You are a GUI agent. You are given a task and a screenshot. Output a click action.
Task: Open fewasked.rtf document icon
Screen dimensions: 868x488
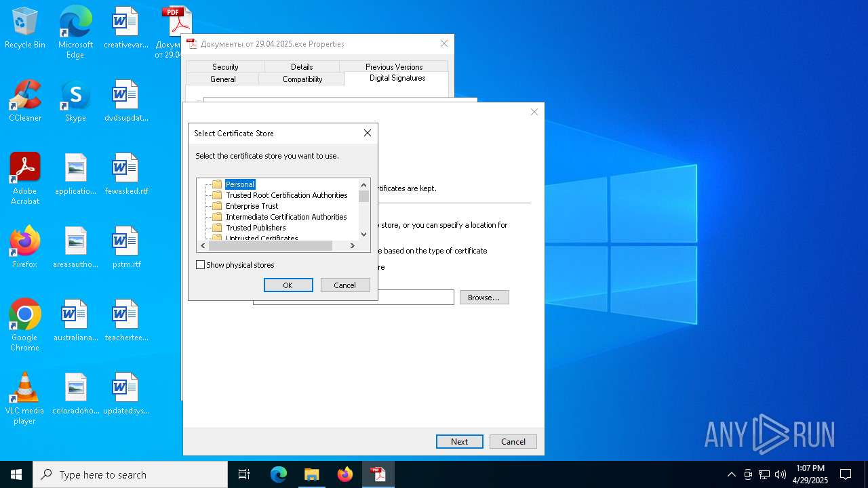pos(125,175)
